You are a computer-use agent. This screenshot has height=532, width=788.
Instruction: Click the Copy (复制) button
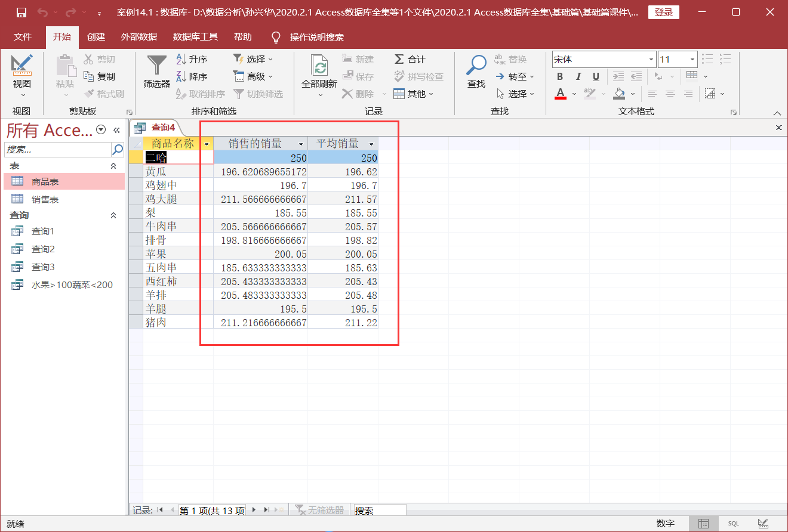(100, 76)
